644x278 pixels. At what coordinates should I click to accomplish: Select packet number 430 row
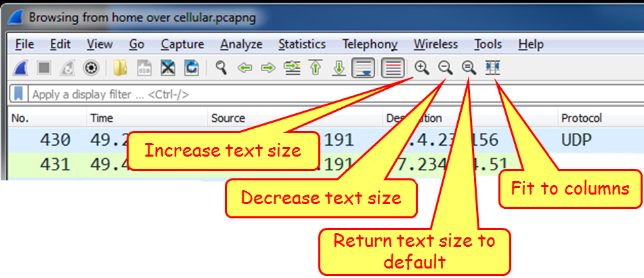pos(326,140)
